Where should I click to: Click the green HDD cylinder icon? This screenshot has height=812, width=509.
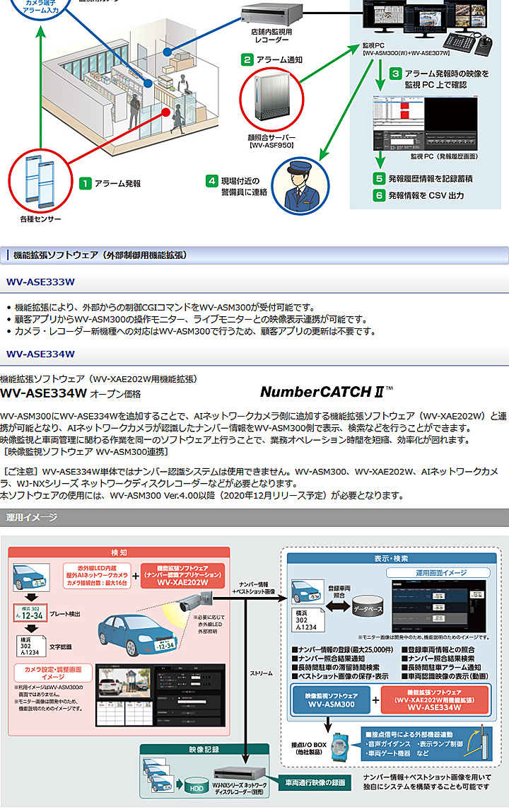click(x=197, y=786)
